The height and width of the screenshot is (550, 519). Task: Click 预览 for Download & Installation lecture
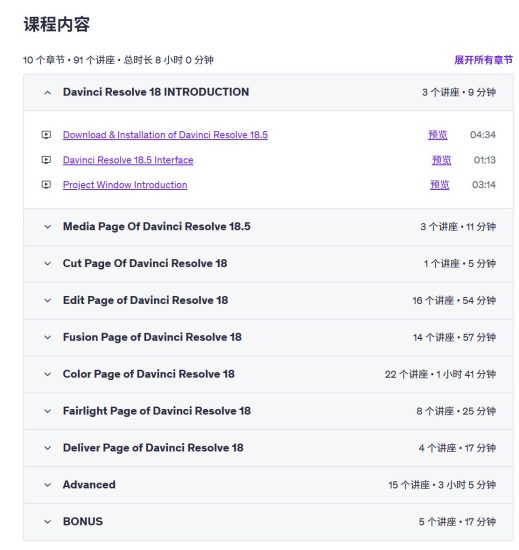[438, 135]
